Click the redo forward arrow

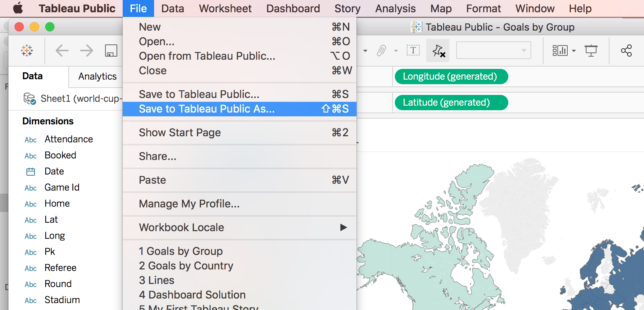pyautogui.click(x=87, y=51)
